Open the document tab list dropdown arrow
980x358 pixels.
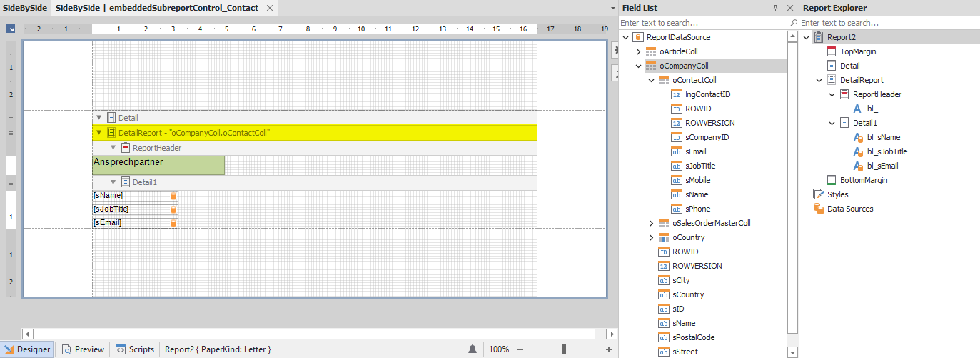pos(613,8)
